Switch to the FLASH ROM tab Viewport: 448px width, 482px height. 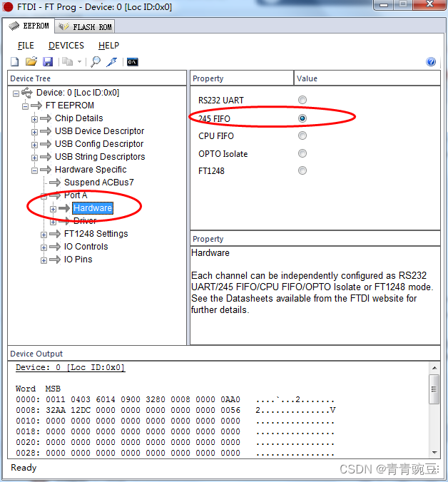pos(85,27)
